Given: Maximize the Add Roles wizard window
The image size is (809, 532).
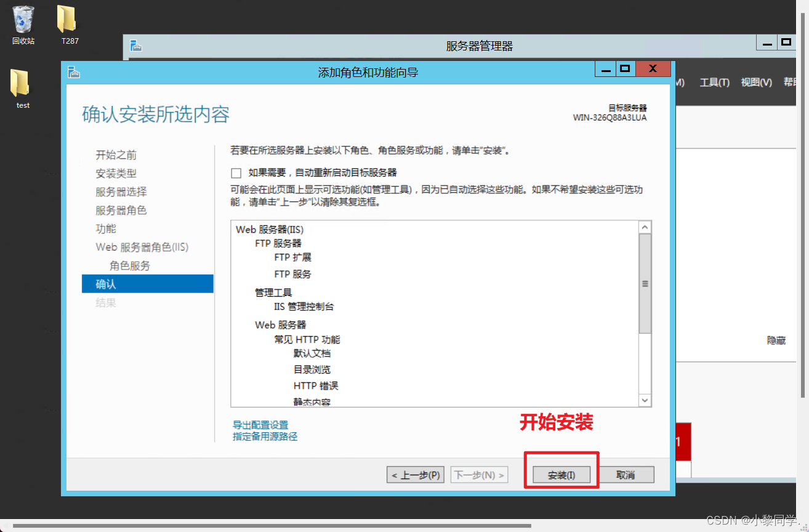Looking at the screenshot, I should tap(625, 69).
